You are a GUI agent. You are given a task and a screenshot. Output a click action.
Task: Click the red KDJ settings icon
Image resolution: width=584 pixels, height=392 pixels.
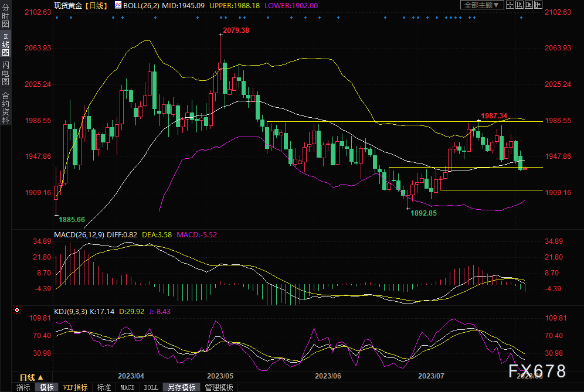18,310
